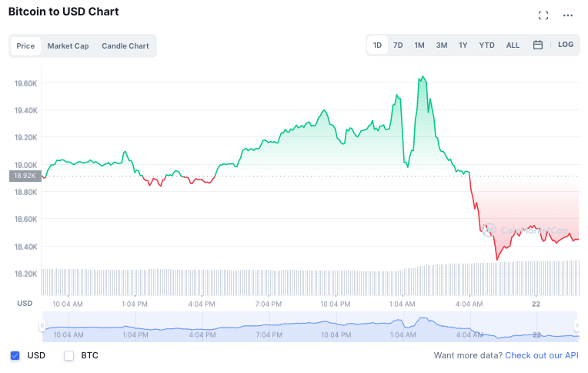Click the 18.40K y-axis label
Viewport: 588px width, 373px height.
click(x=26, y=247)
